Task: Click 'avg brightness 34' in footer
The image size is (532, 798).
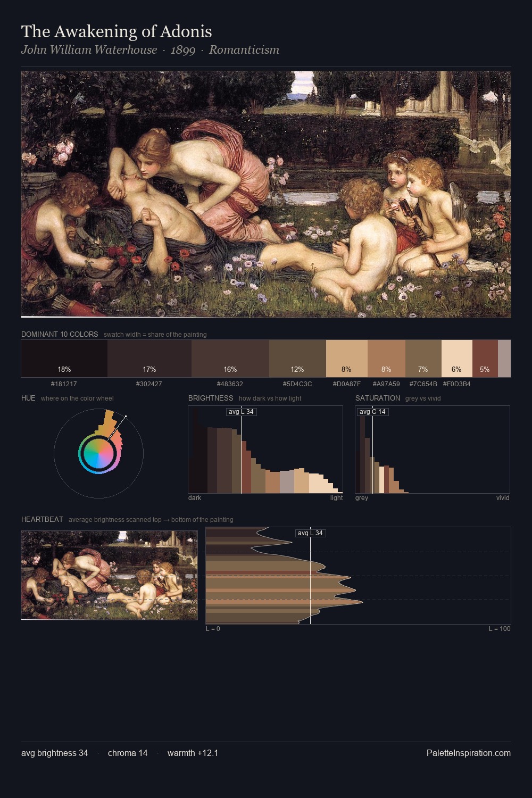Action: click(55, 753)
